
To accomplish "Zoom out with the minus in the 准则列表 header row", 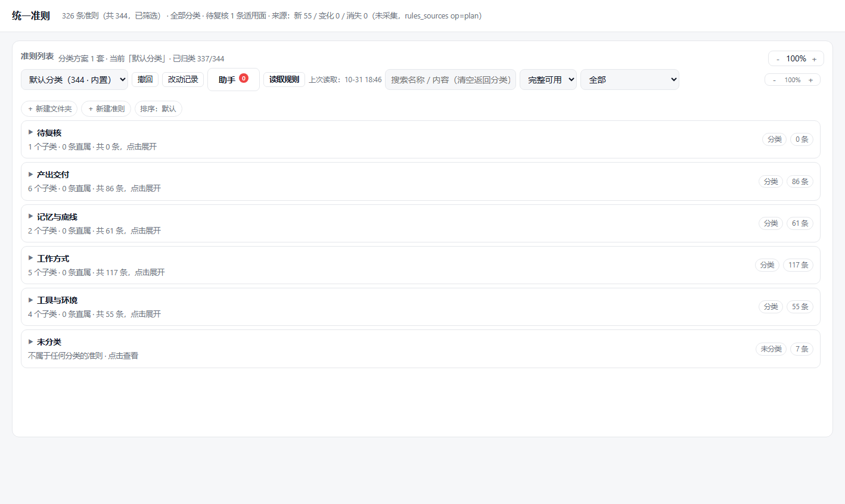I will tap(778, 59).
